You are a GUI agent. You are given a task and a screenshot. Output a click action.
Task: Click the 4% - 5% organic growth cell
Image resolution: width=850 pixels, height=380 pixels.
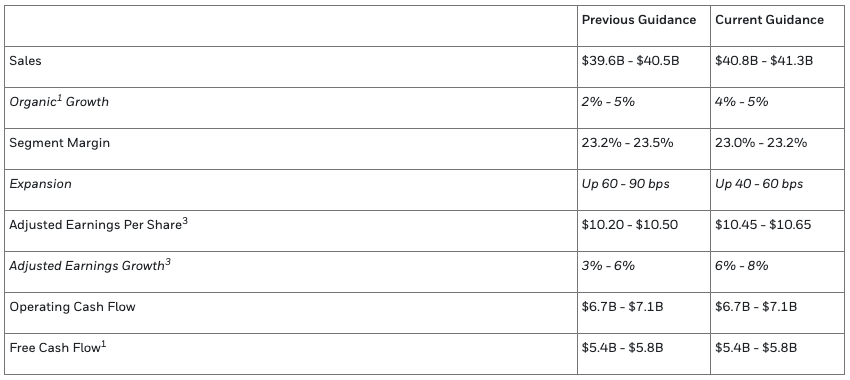pos(742,102)
